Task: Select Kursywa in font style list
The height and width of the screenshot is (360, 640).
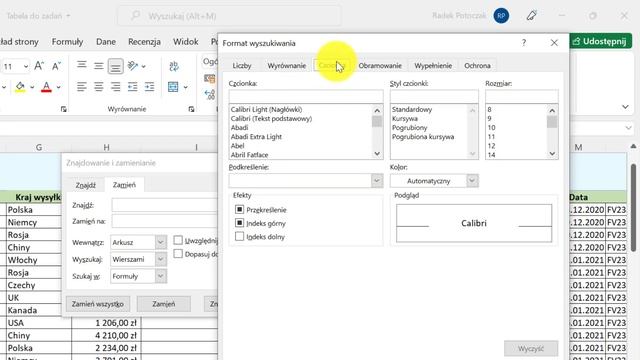Action: click(x=404, y=118)
